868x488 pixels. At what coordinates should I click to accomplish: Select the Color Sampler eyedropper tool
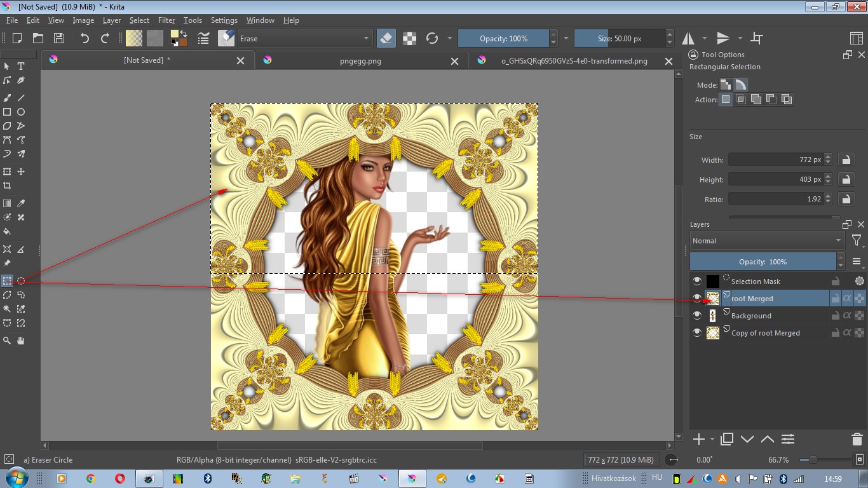point(21,203)
